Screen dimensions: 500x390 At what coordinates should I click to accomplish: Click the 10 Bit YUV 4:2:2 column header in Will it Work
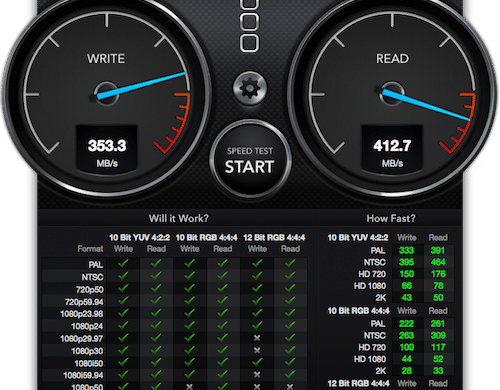click(x=140, y=238)
